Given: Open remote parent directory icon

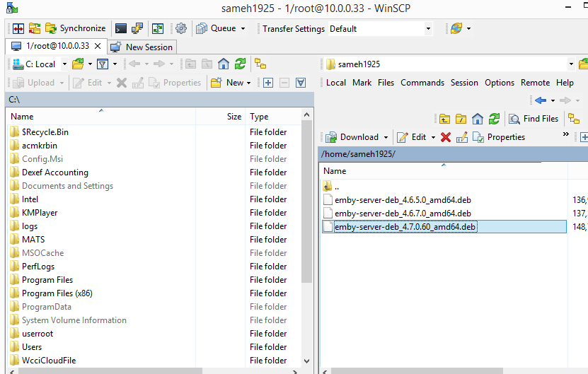Looking at the screenshot, I should [x=444, y=119].
